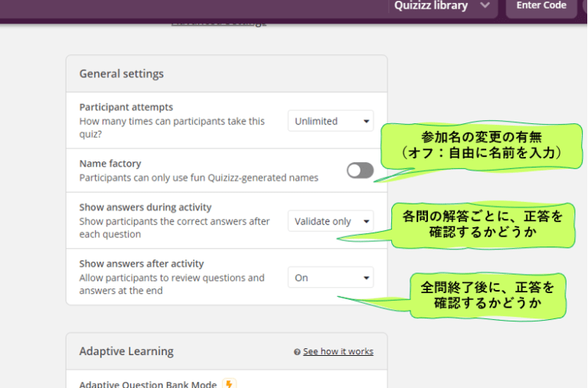The height and width of the screenshot is (388, 588).
Task: Click the lightning badge next to Adaptive Question Bank Mode
Action: [229, 383]
